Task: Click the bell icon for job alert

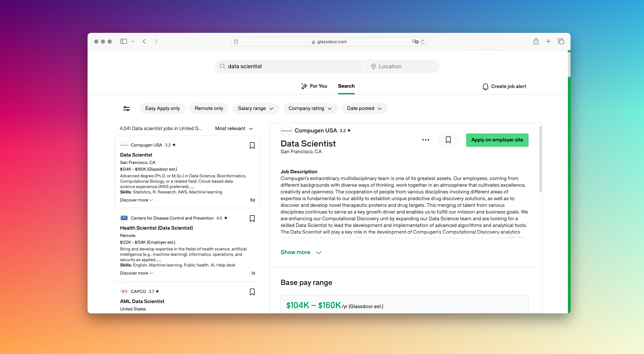Action: pyautogui.click(x=485, y=87)
